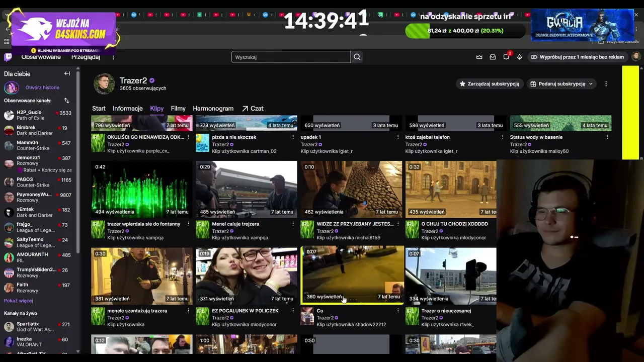Open clip title O CHUJ TU CHODZI XDDDDD
Screen dimensions: 644x362
tap(455, 224)
